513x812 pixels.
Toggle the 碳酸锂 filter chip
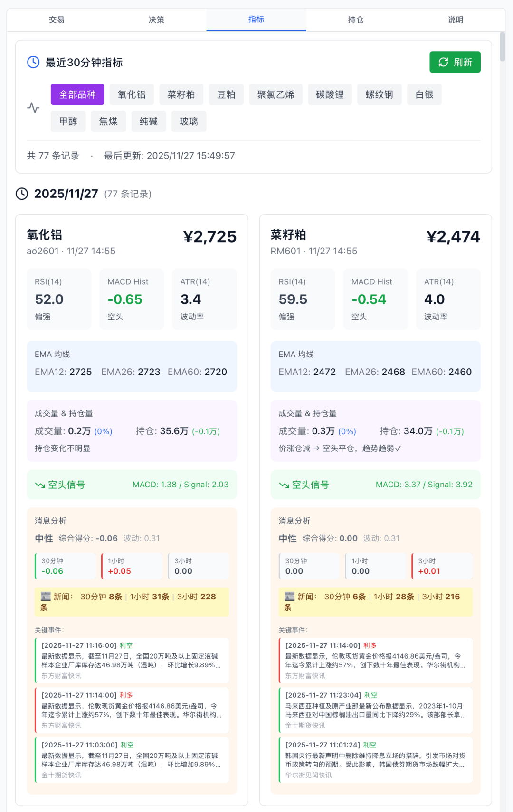(x=330, y=94)
